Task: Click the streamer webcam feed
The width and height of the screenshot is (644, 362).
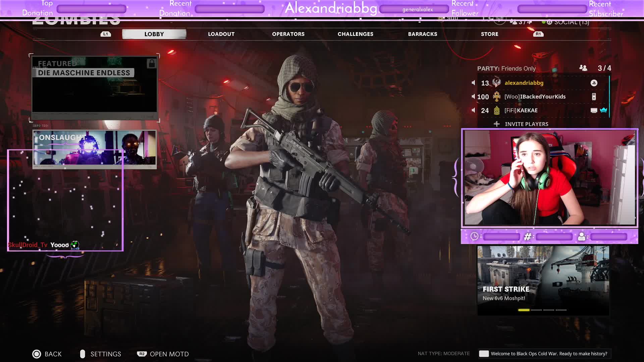Action: [550, 177]
